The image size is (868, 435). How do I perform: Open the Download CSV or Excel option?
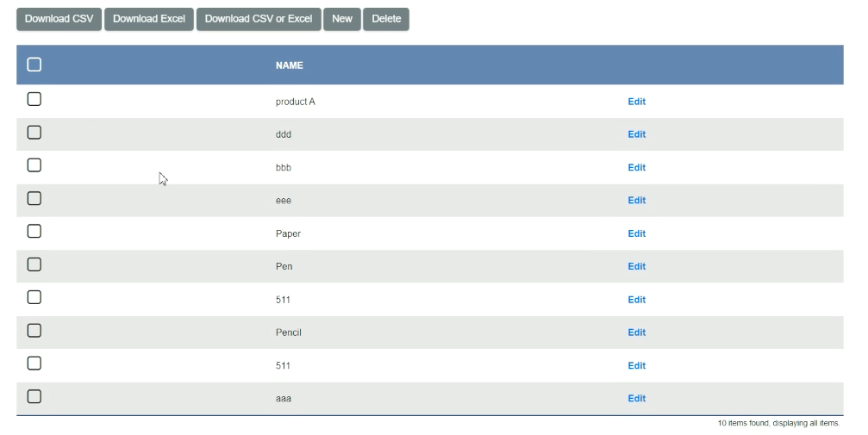[259, 19]
